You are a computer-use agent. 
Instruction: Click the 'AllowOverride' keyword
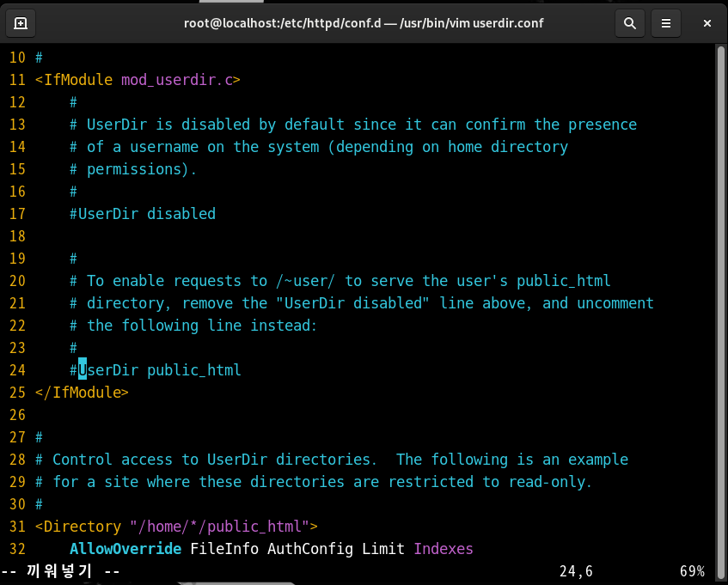[x=125, y=549]
